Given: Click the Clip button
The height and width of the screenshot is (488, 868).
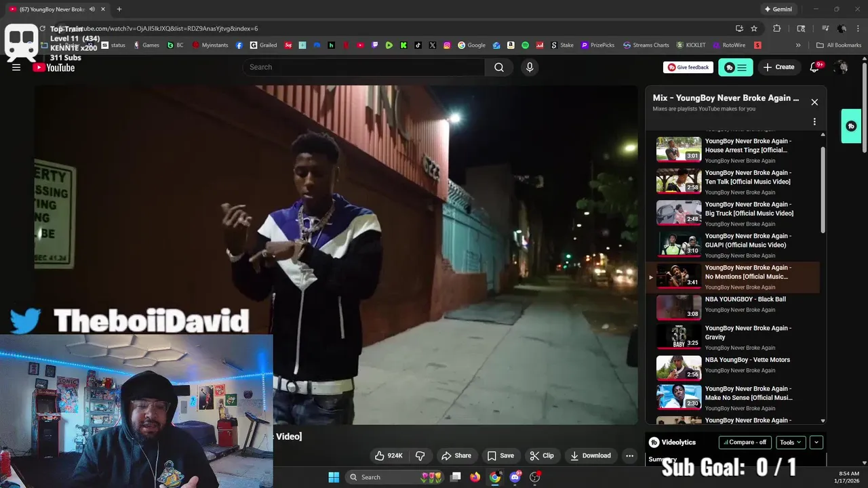Looking at the screenshot, I should (x=542, y=455).
